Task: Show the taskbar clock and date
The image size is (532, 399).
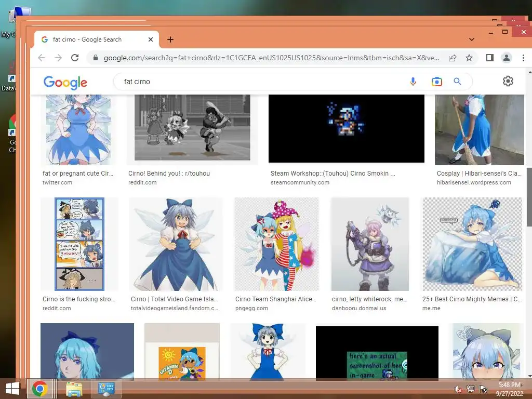Action: click(510, 389)
